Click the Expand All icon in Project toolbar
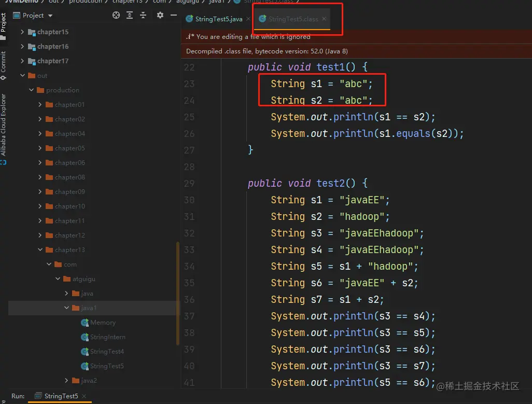The width and height of the screenshot is (532, 404). 130,15
